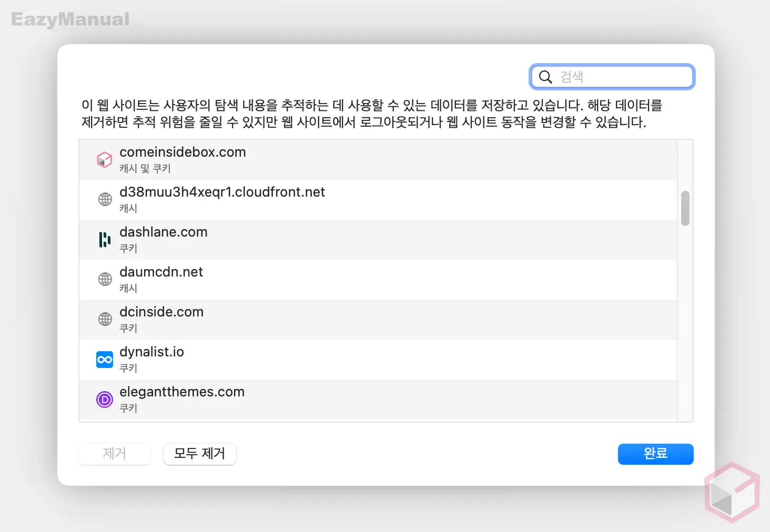This screenshot has height=532, width=770.
Task: Select the daumcdn.net entry
Action: pos(378,280)
